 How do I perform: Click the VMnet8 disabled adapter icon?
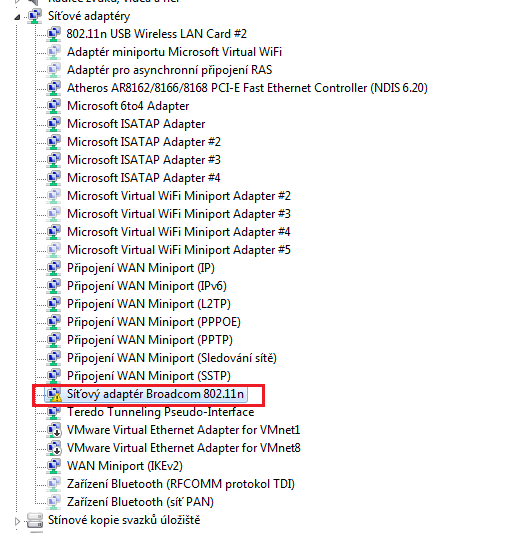pyautogui.click(x=54, y=448)
